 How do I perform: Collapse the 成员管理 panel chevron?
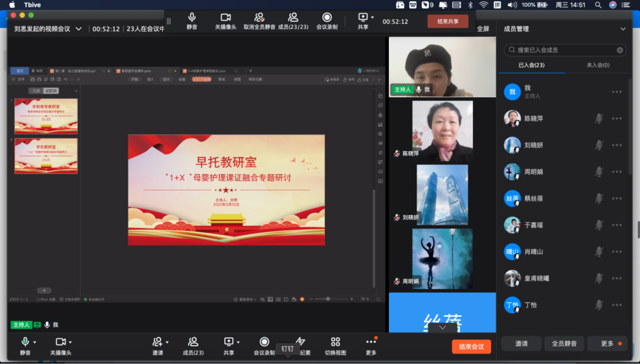623,29
